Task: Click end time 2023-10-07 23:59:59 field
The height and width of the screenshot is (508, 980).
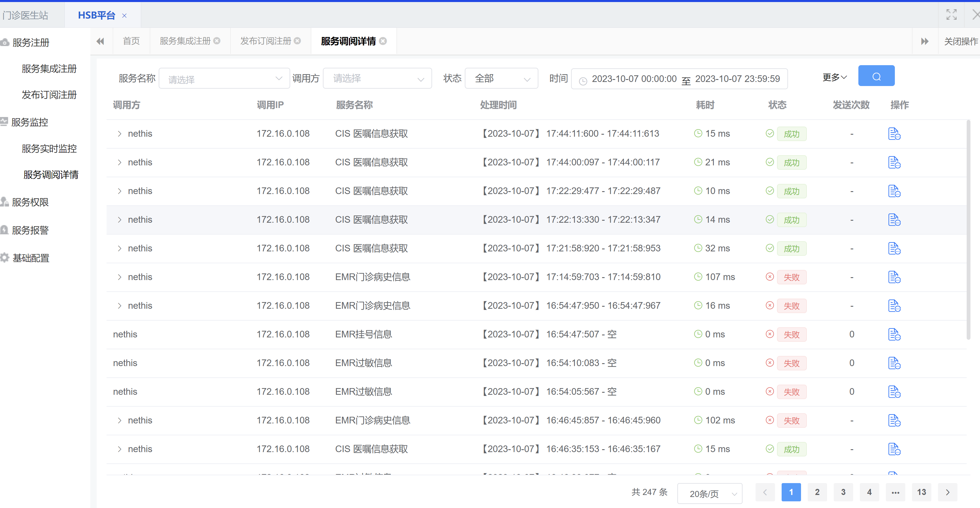Action: point(737,79)
